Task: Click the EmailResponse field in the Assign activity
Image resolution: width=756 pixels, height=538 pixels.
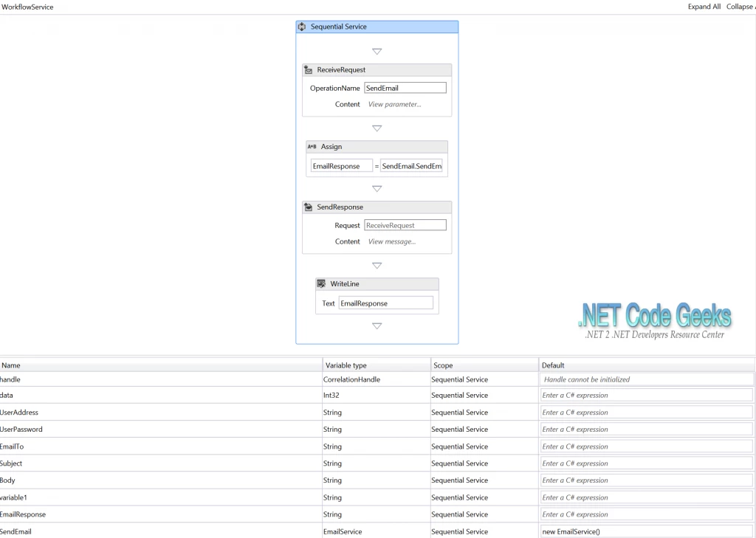Action: coord(340,165)
